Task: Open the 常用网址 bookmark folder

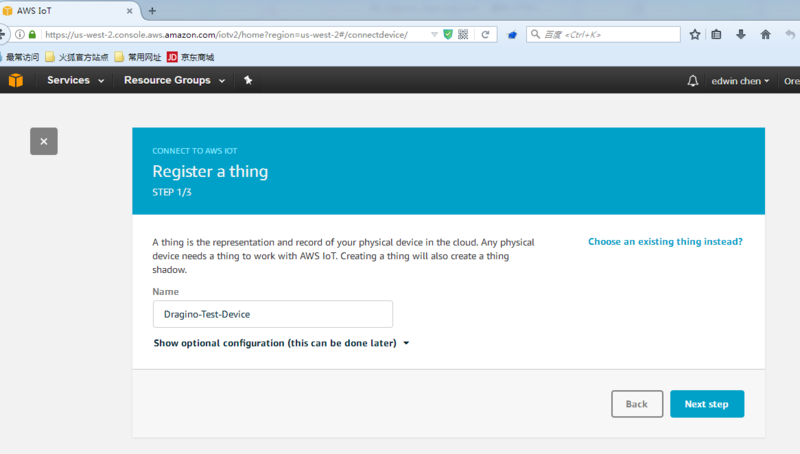Action: pos(138,57)
